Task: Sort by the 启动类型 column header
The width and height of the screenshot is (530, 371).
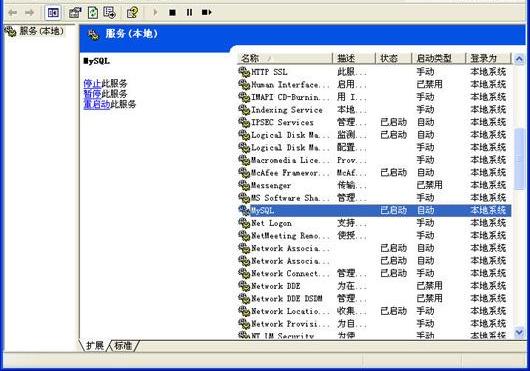Action: [x=438, y=58]
